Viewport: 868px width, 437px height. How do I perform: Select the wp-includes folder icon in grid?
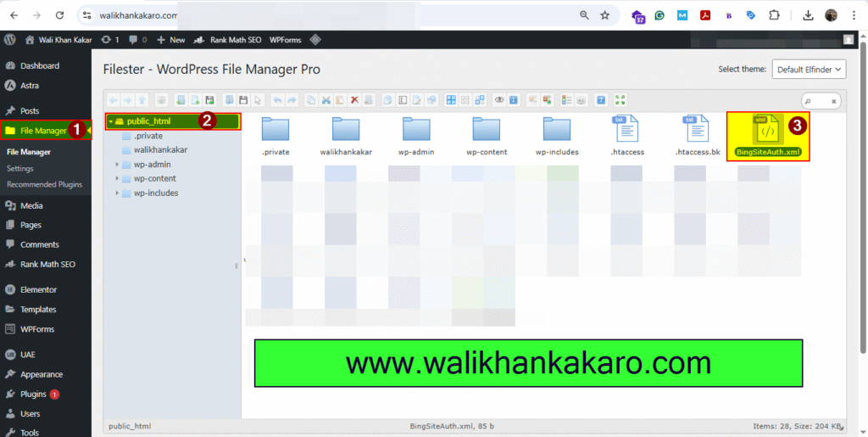click(557, 128)
